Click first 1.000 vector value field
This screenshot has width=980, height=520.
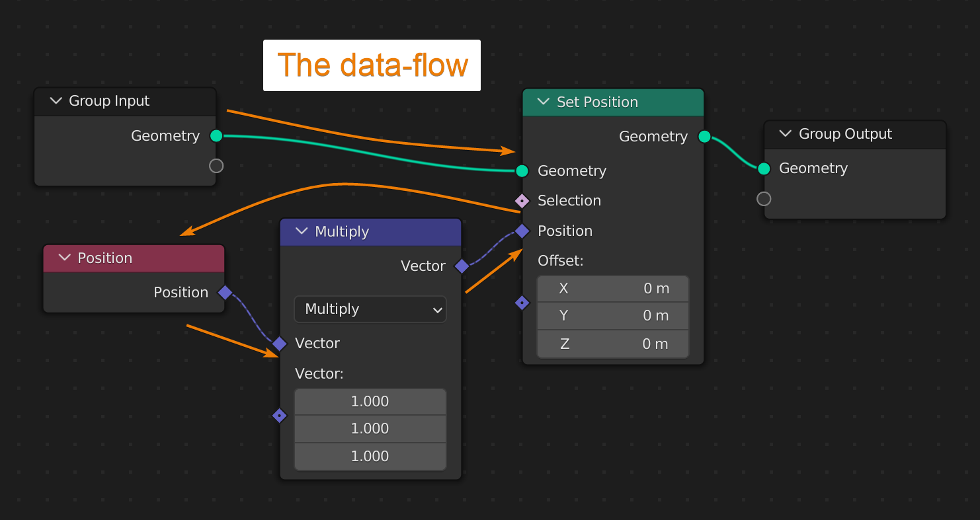point(370,402)
